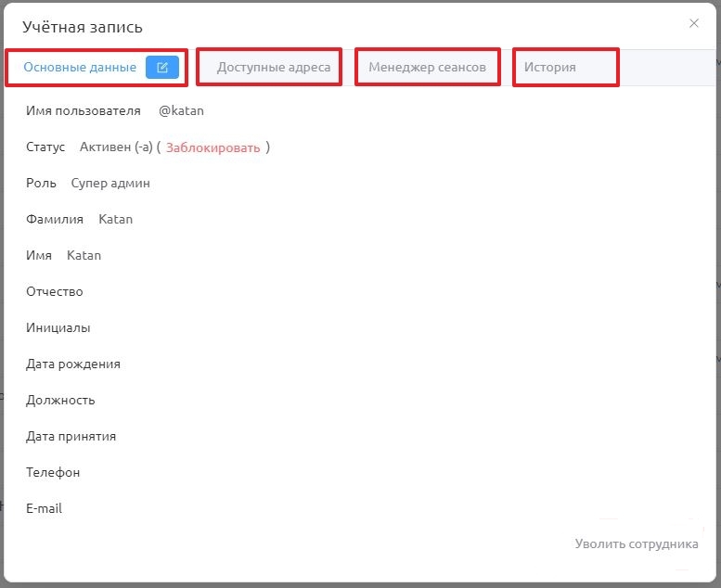This screenshot has height=588, width=721.
Task: Click the Уволить сотрудника button
Action: [637, 543]
